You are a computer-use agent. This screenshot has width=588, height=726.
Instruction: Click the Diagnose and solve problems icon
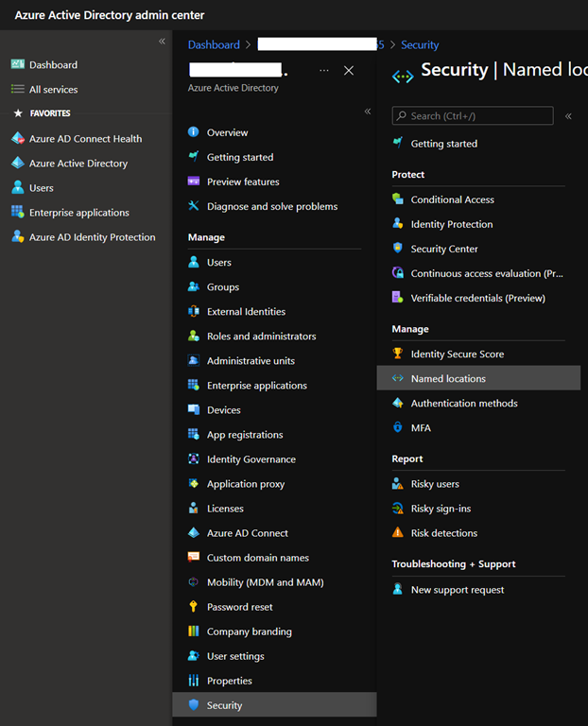(194, 206)
